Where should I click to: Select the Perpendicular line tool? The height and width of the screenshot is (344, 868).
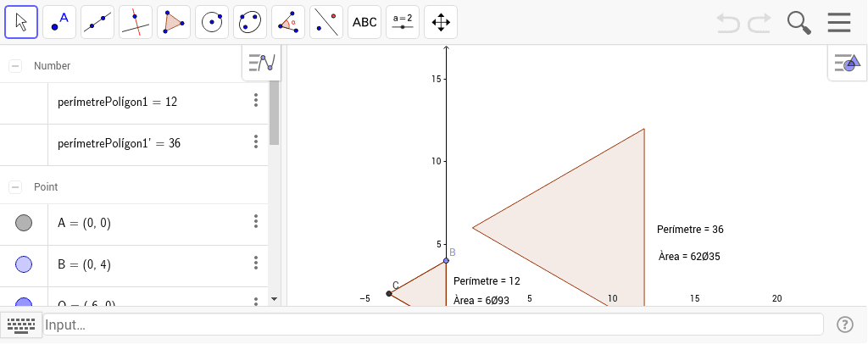[x=136, y=22]
